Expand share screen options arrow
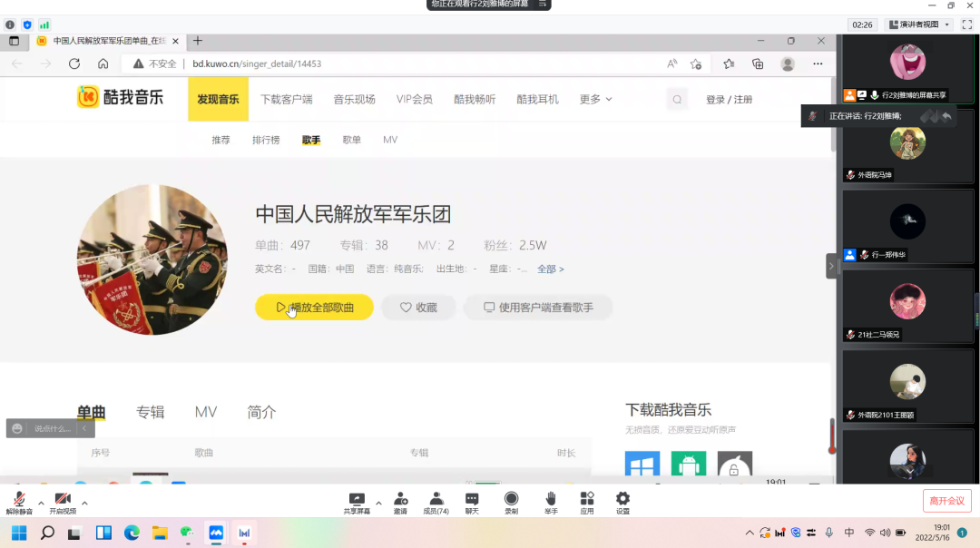This screenshot has width=980, height=548. tap(378, 503)
